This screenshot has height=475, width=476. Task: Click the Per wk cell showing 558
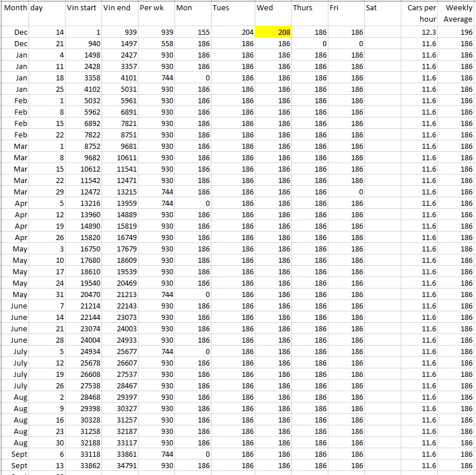[156, 43]
